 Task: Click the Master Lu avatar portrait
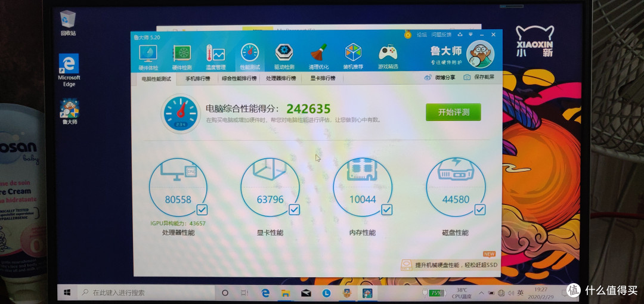click(x=480, y=55)
